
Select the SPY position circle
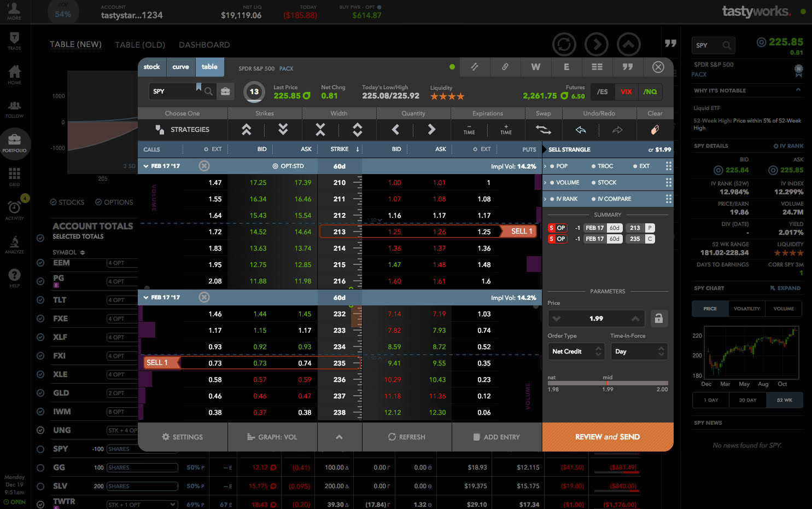(x=40, y=449)
